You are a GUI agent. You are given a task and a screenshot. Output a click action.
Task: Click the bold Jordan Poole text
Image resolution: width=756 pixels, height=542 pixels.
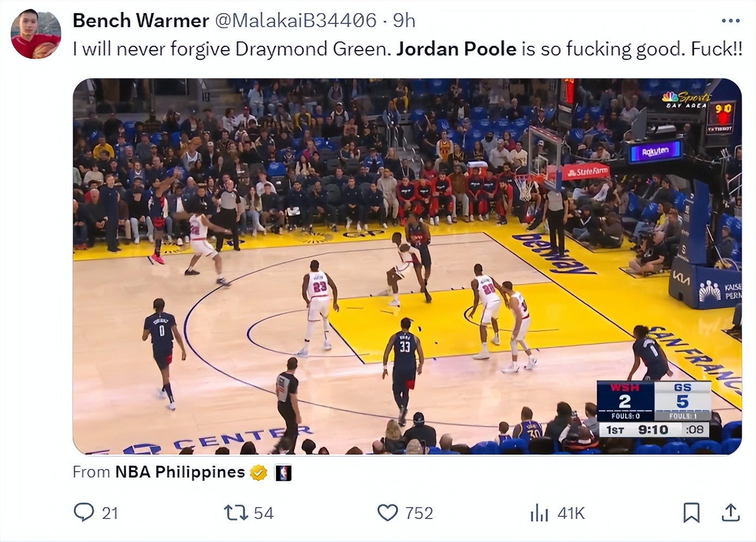point(456,49)
